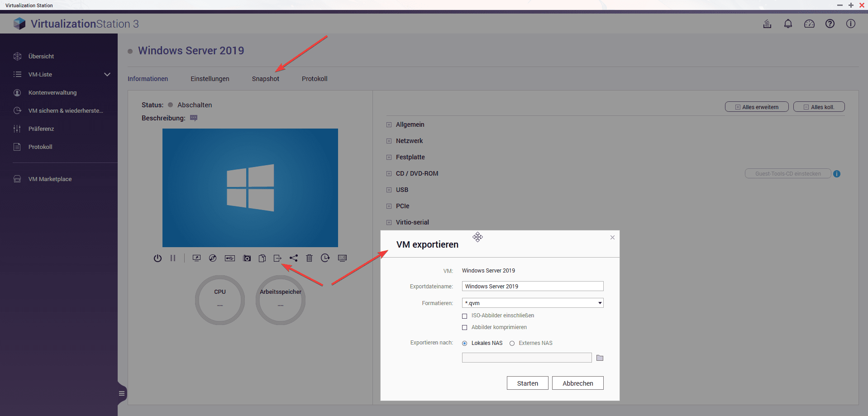Click the Guest-Tools-CD einstecken button

(788, 174)
